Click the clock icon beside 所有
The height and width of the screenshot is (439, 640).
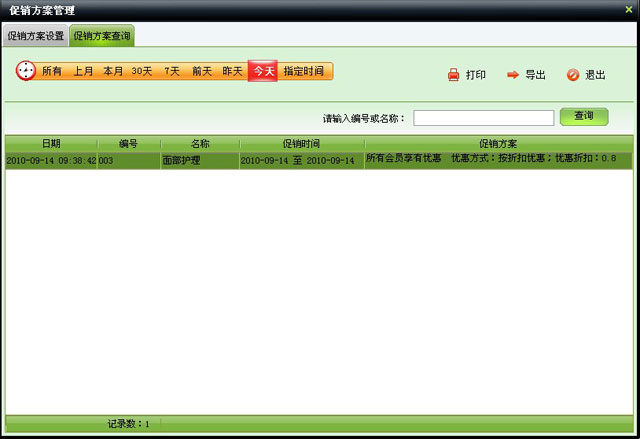click(x=26, y=71)
